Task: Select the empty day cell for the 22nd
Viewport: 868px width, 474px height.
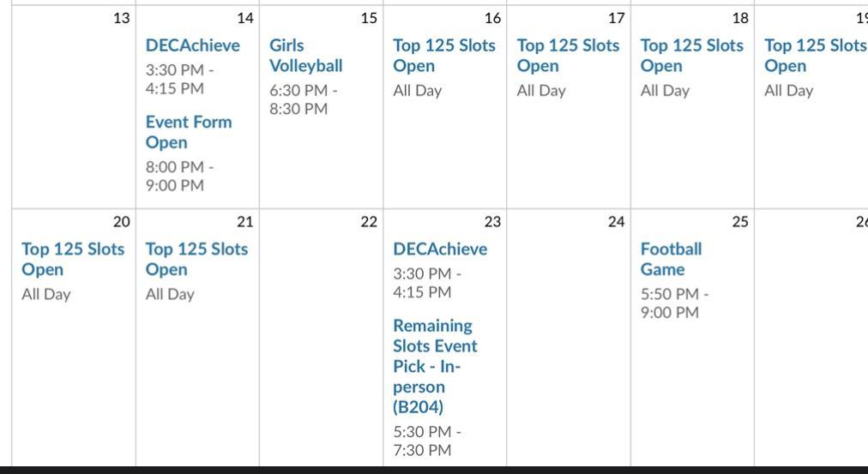Action: [x=321, y=343]
